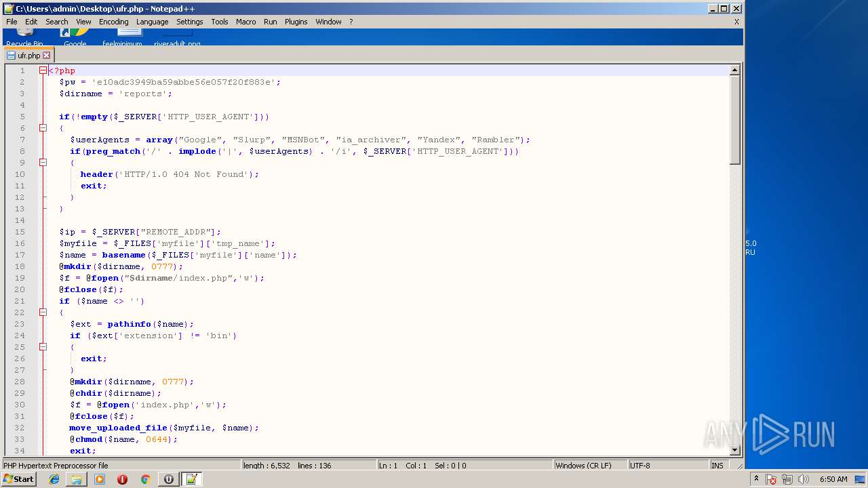Click the 6:50 AM system clock

(x=833, y=479)
